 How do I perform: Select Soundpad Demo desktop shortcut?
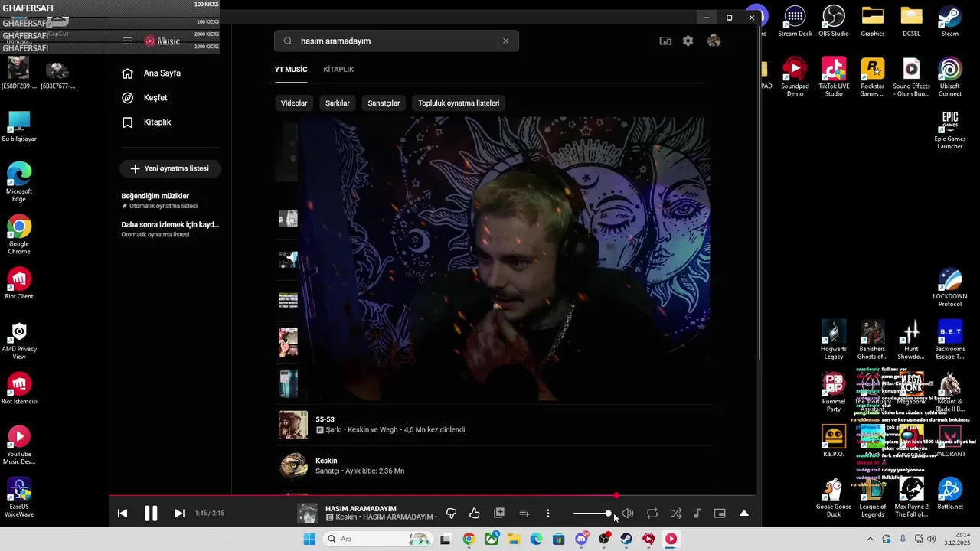pyautogui.click(x=795, y=77)
